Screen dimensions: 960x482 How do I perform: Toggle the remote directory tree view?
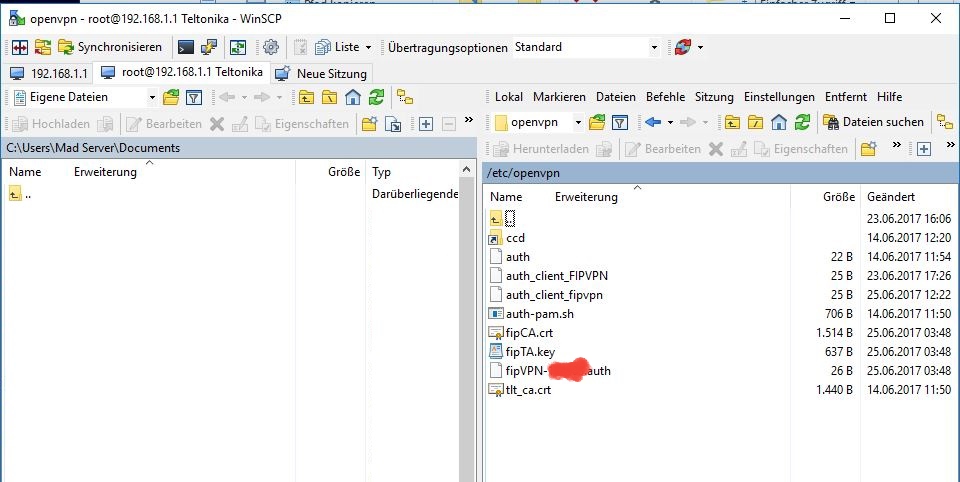point(944,122)
